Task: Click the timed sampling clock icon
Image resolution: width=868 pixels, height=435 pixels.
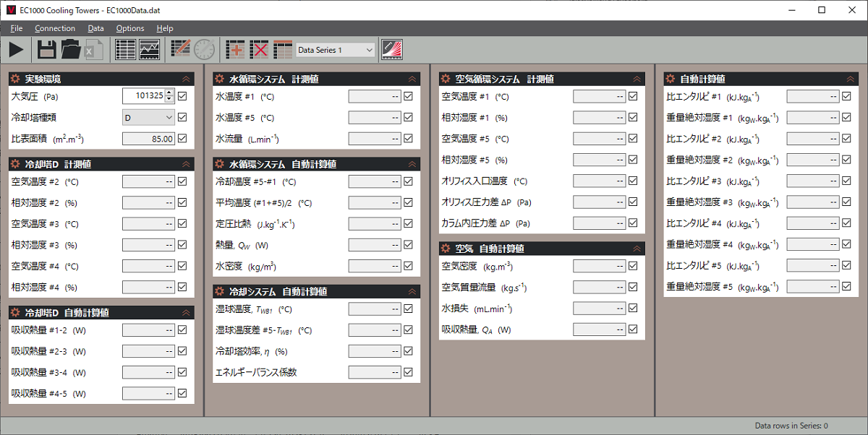Action: 204,50
